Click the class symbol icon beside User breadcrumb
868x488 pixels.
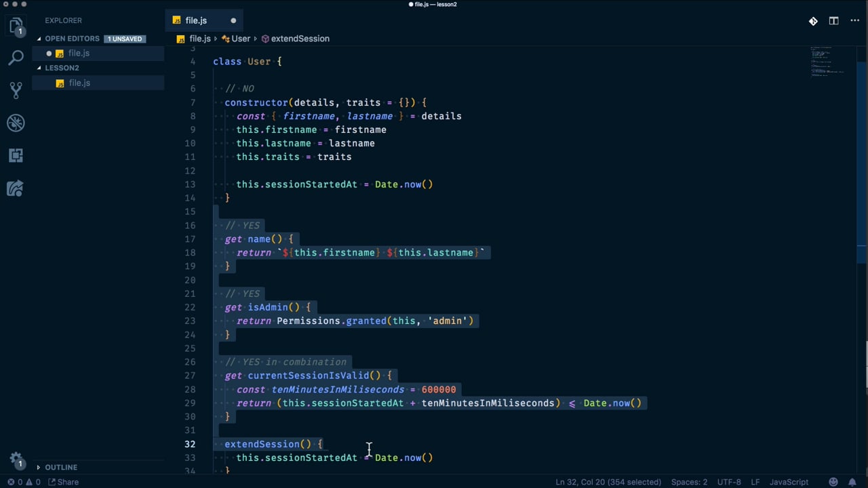pos(225,39)
